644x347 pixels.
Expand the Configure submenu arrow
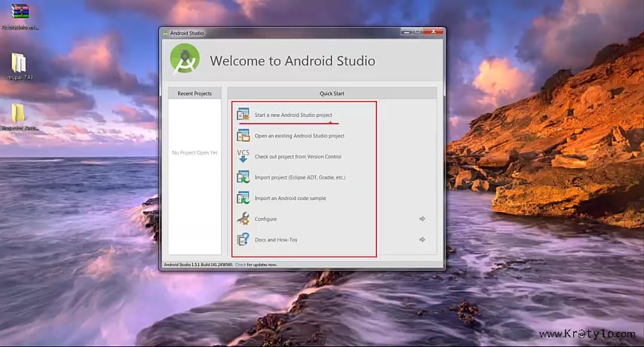click(422, 219)
